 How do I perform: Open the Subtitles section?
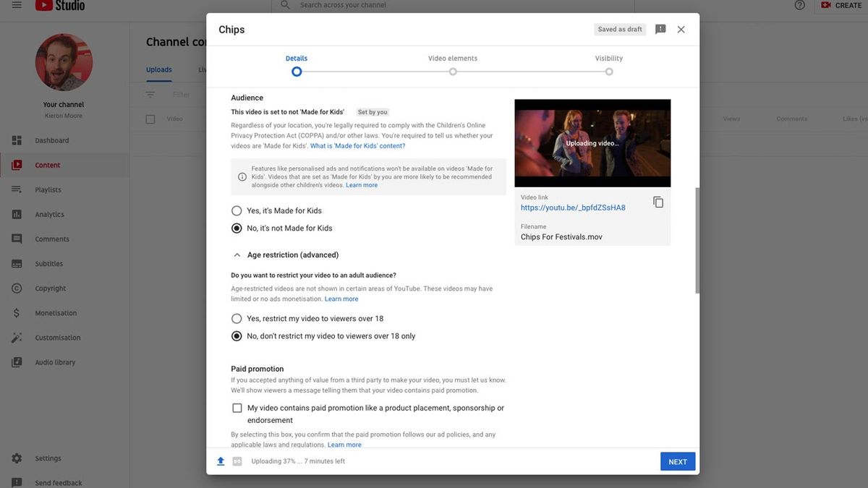click(x=51, y=263)
